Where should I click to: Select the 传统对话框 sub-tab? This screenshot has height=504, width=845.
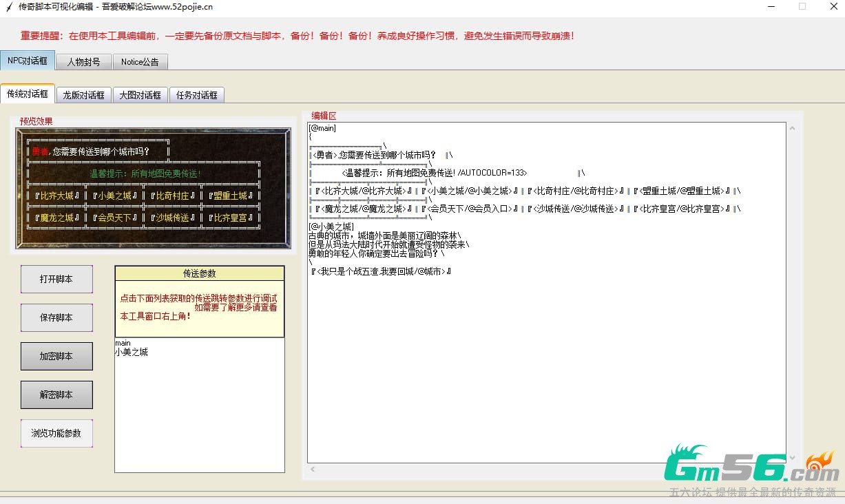click(x=28, y=94)
